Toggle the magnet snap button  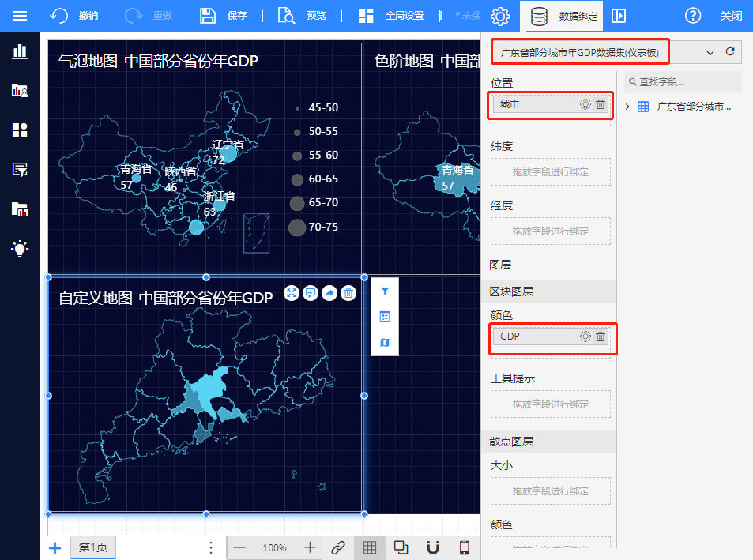point(432,547)
